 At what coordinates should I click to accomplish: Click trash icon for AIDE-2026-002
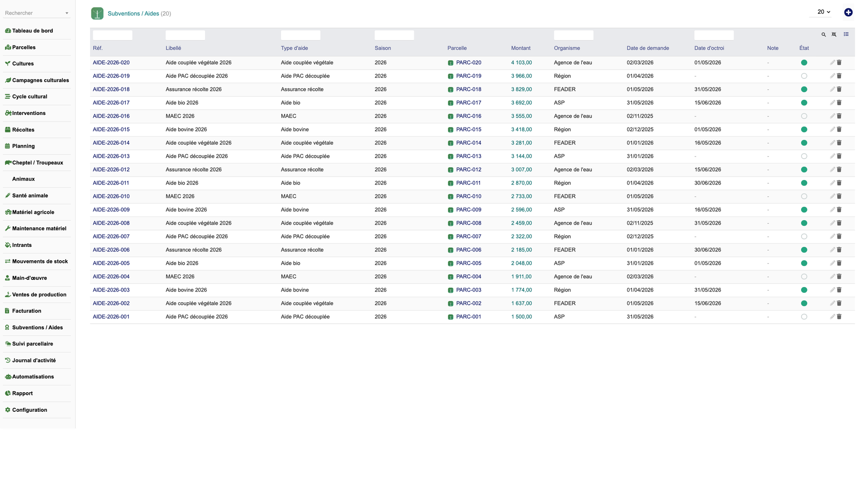(839, 303)
